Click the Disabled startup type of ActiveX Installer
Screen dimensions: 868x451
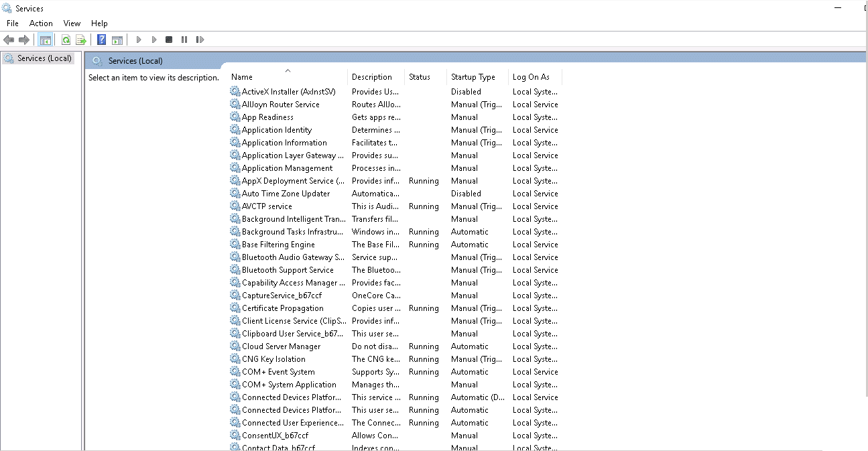coord(466,92)
